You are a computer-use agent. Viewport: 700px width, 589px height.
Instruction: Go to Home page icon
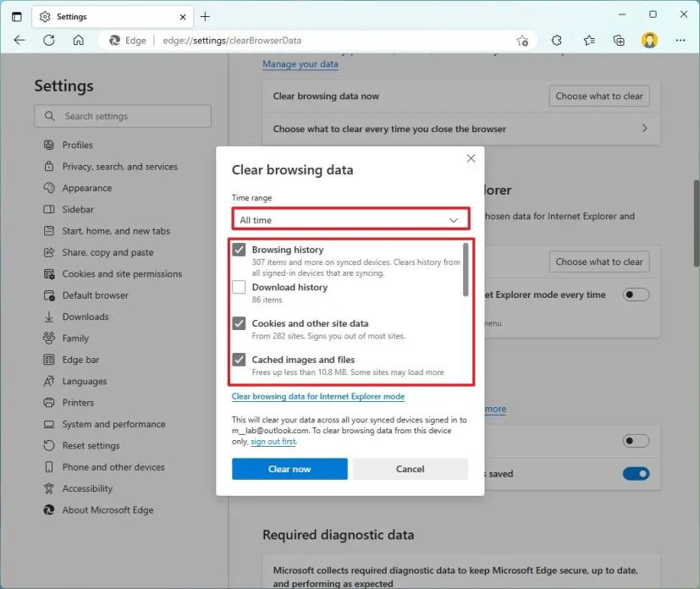coord(78,40)
